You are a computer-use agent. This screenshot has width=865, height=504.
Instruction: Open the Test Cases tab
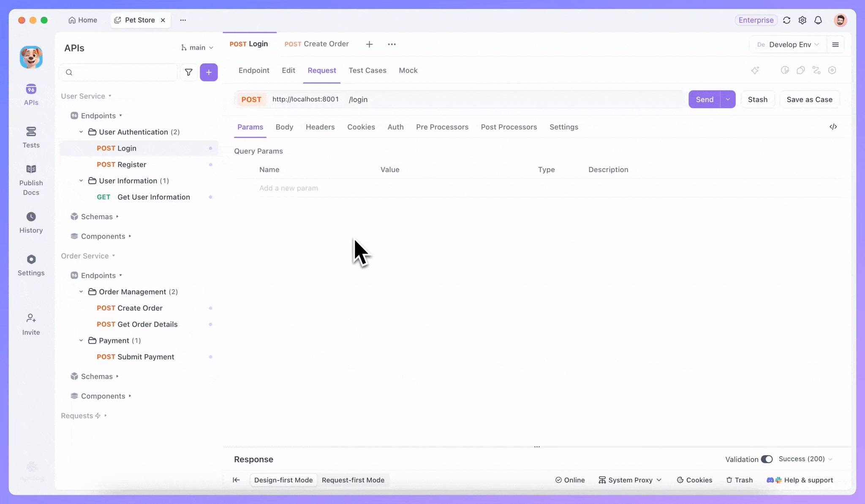[367, 70]
